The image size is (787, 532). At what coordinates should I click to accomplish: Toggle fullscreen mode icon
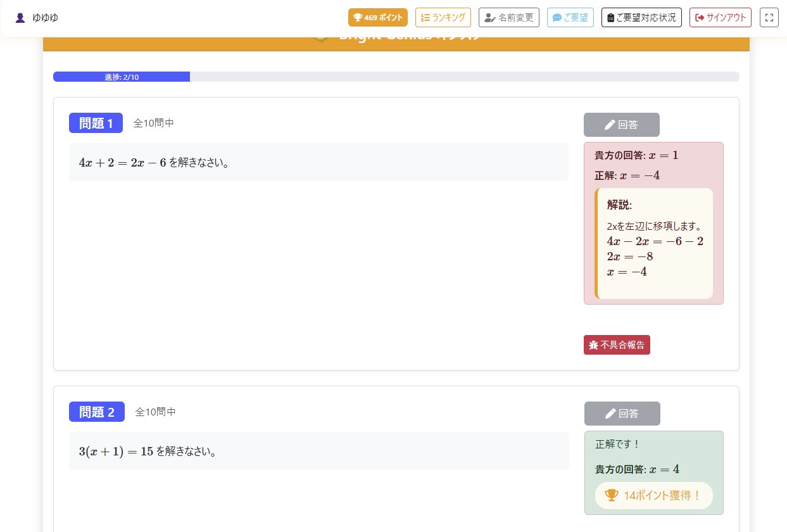coord(769,18)
